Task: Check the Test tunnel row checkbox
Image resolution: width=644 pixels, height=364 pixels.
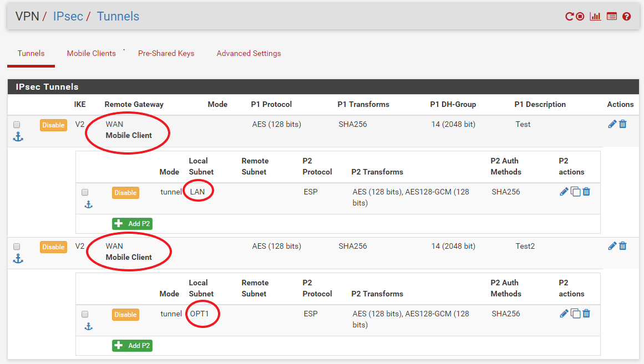Action: 17,125
